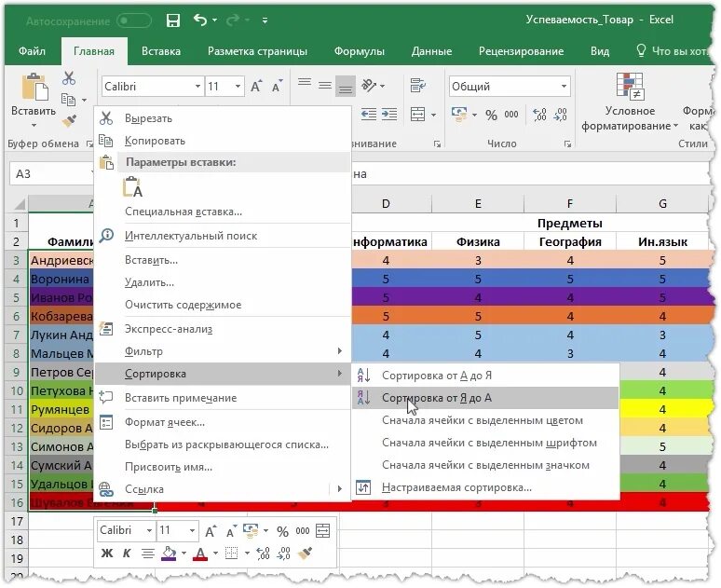721x588 pixels.
Task: Click center alignment in mini toolbar
Action: [147, 554]
